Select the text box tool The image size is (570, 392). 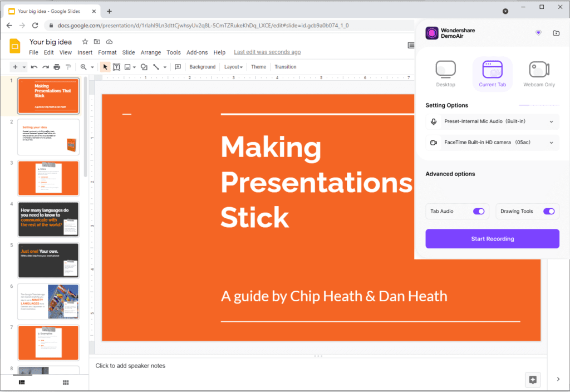[x=116, y=67]
